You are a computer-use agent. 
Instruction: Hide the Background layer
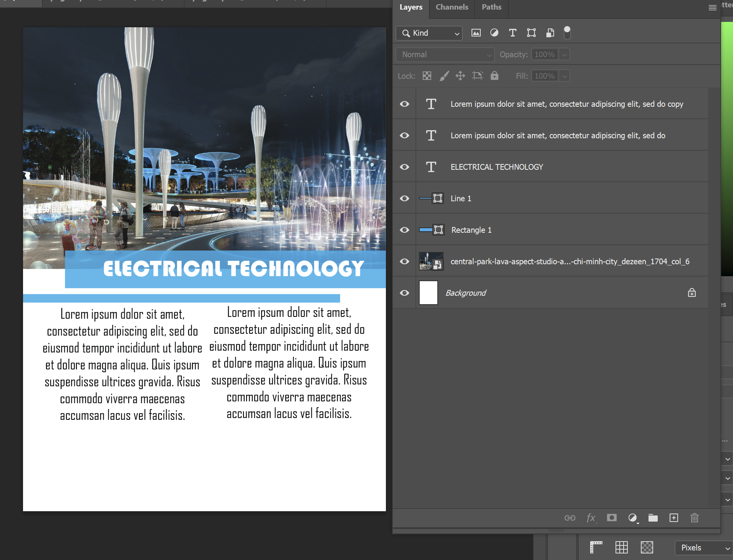point(404,293)
